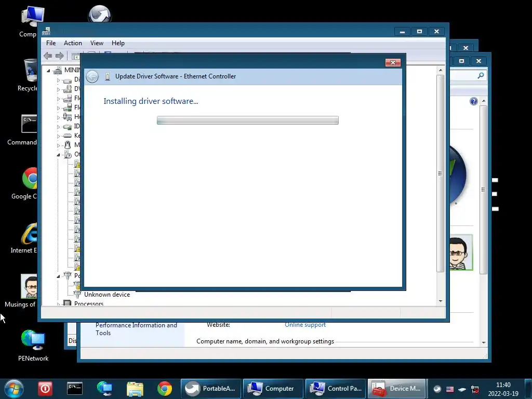Launch Chrome from the taskbar
The height and width of the screenshot is (399, 532).
pyautogui.click(x=165, y=389)
